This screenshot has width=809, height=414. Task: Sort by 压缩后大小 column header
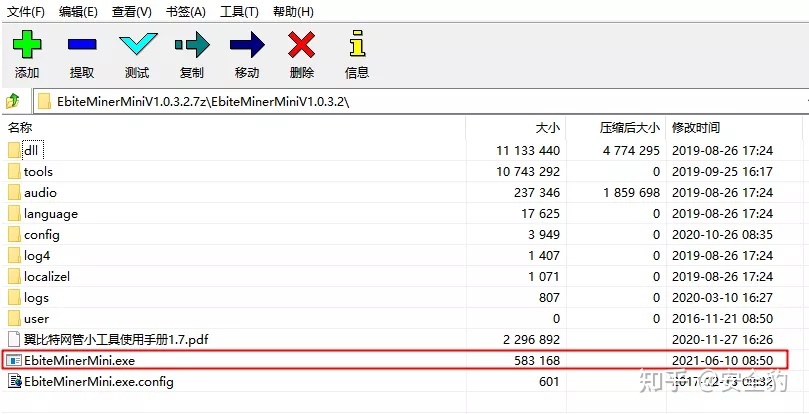tap(629, 128)
